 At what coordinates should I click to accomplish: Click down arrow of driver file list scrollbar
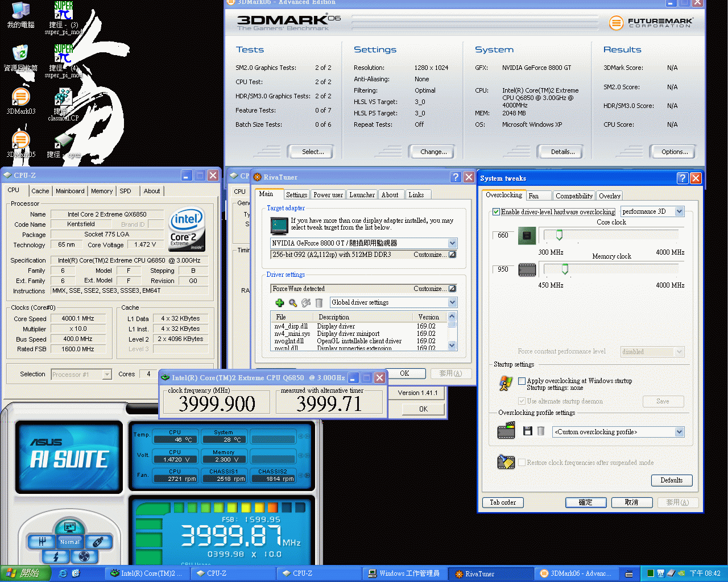[x=452, y=345]
